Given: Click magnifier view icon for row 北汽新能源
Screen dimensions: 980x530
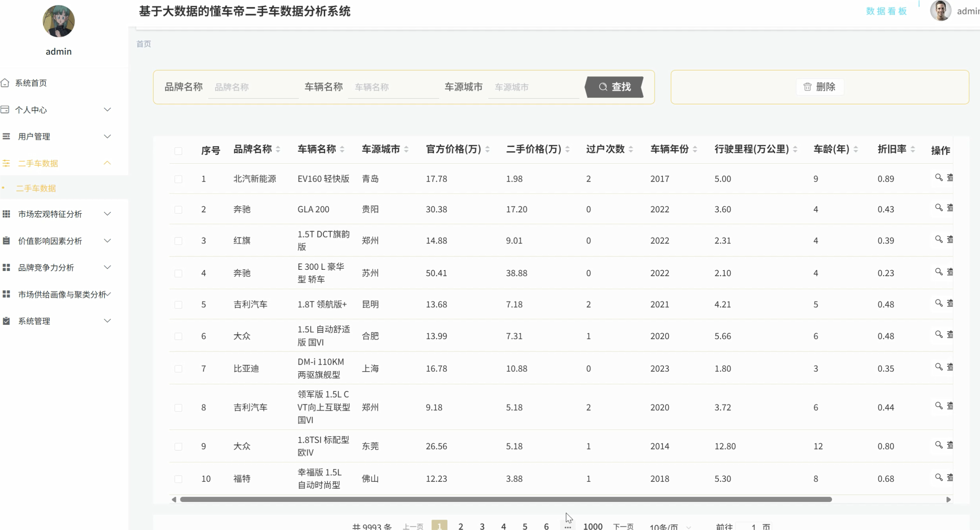Looking at the screenshot, I should tap(939, 177).
